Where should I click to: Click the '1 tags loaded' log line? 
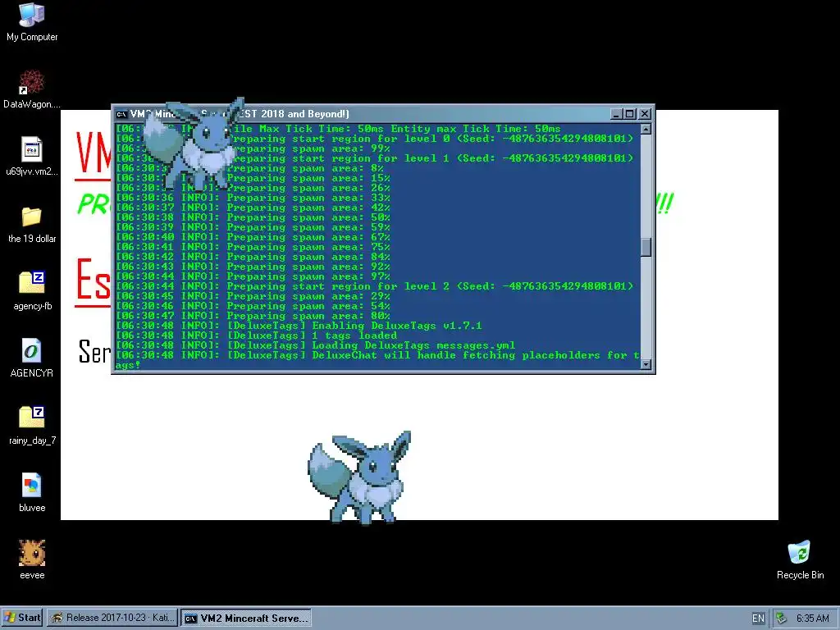pyautogui.click(x=256, y=336)
